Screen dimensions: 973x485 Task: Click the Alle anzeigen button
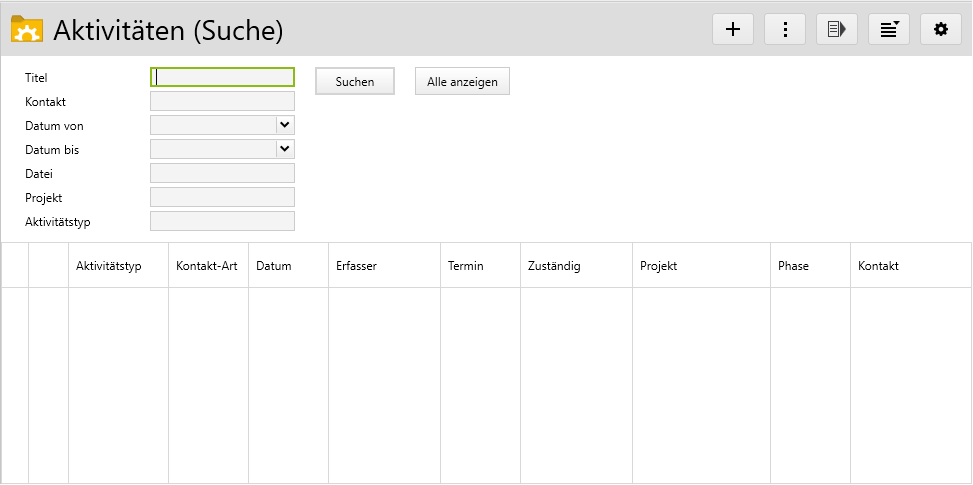462,82
